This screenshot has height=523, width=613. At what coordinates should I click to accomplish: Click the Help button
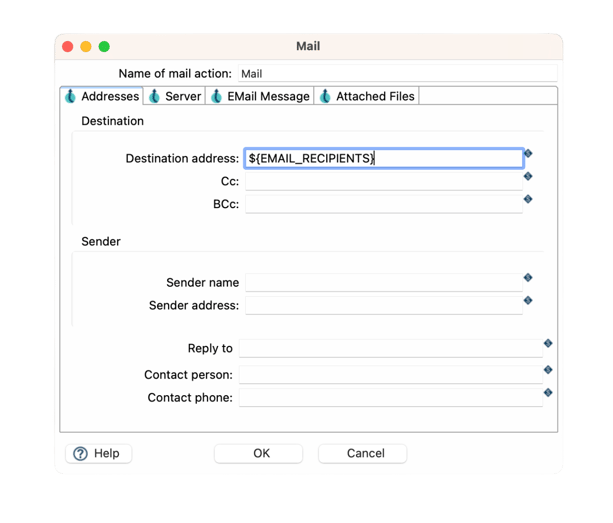[x=99, y=453]
